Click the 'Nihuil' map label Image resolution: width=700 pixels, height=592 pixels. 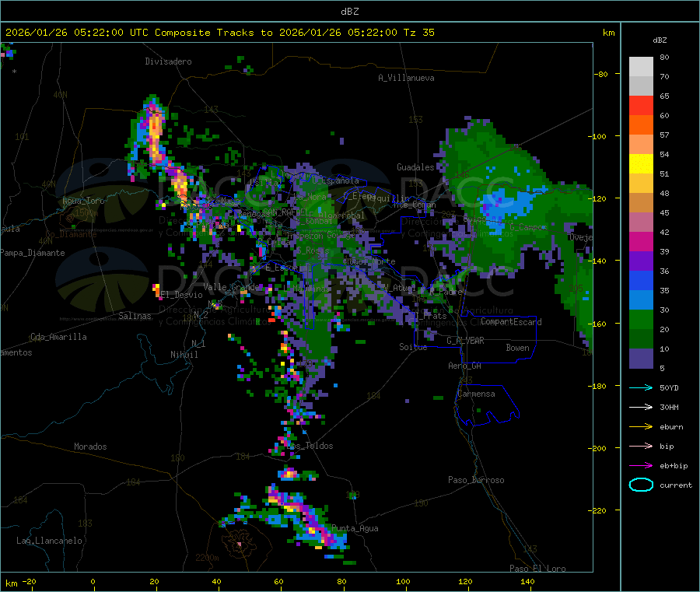click(184, 355)
